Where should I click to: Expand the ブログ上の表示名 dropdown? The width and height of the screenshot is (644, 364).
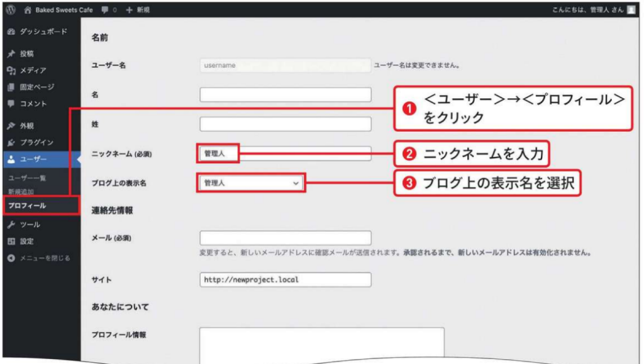pyautogui.click(x=251, y=183)
